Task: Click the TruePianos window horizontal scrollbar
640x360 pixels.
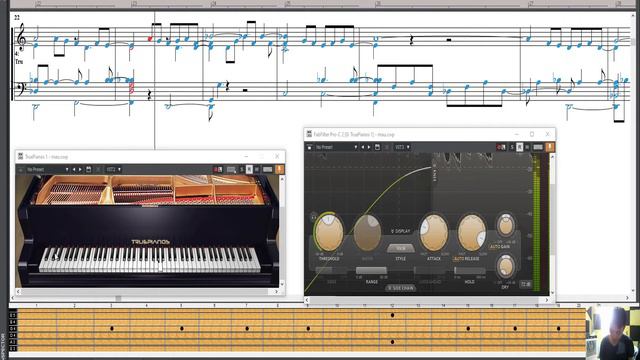Action: pyautogui.click(x=147, y=291)
